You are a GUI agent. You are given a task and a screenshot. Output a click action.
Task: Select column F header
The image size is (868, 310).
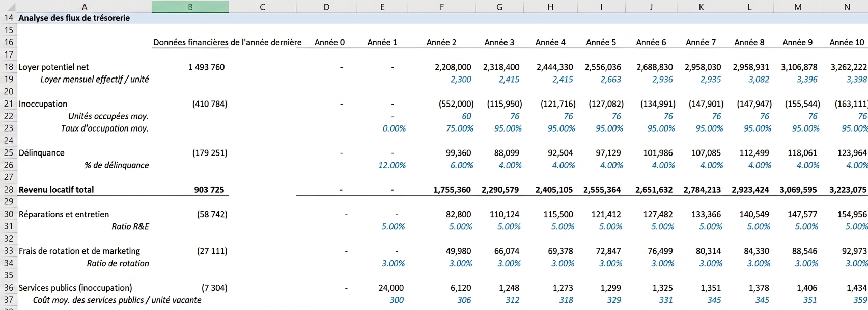click(x=441, y=7)
